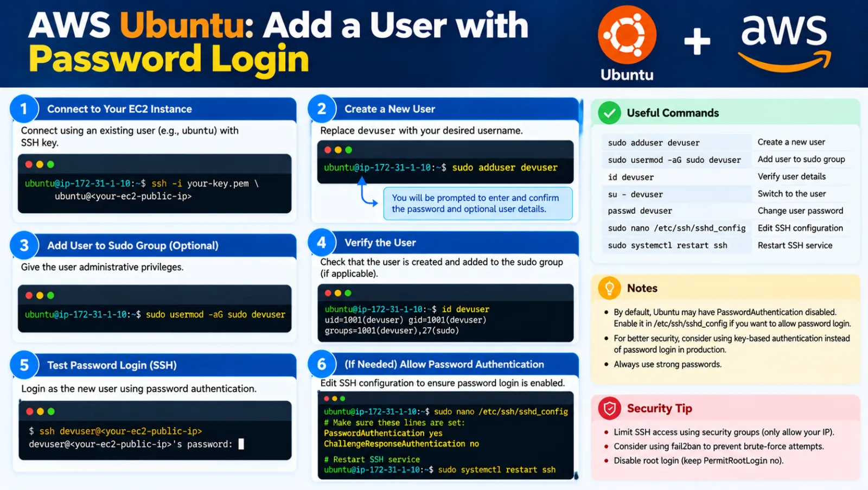Click 'Create a new user' in Useful Commands

pyautogui.click(x=791, y=142)
